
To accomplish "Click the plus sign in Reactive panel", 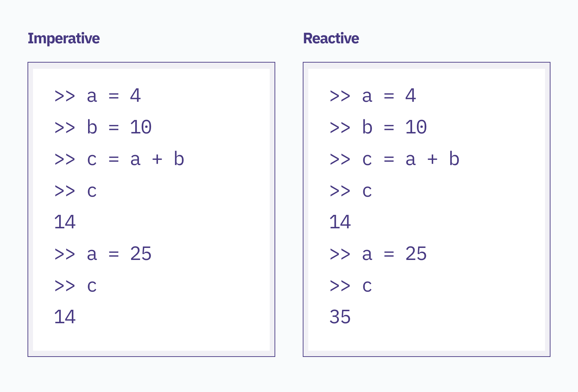I will pos(432,159).
